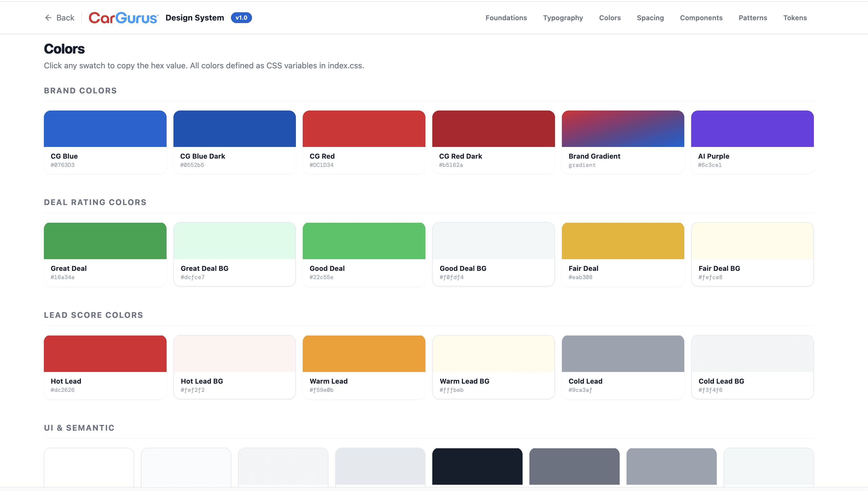Open the Typography nav item
The image size is (868, 491).
point(563,18)
